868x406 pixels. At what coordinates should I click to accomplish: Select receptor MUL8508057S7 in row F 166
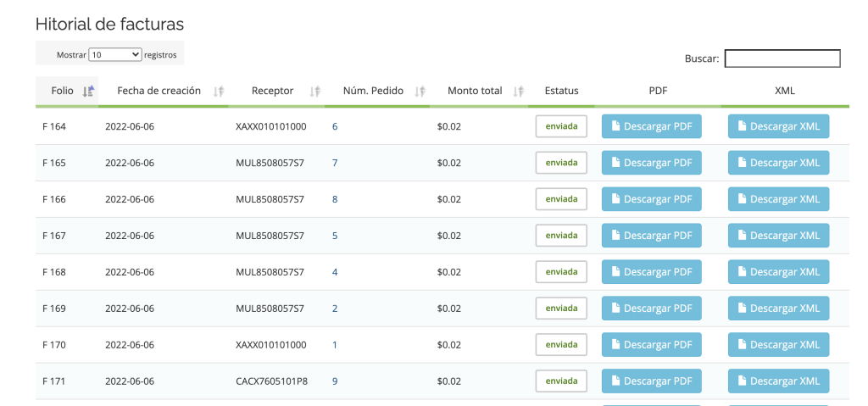[270, 199]
